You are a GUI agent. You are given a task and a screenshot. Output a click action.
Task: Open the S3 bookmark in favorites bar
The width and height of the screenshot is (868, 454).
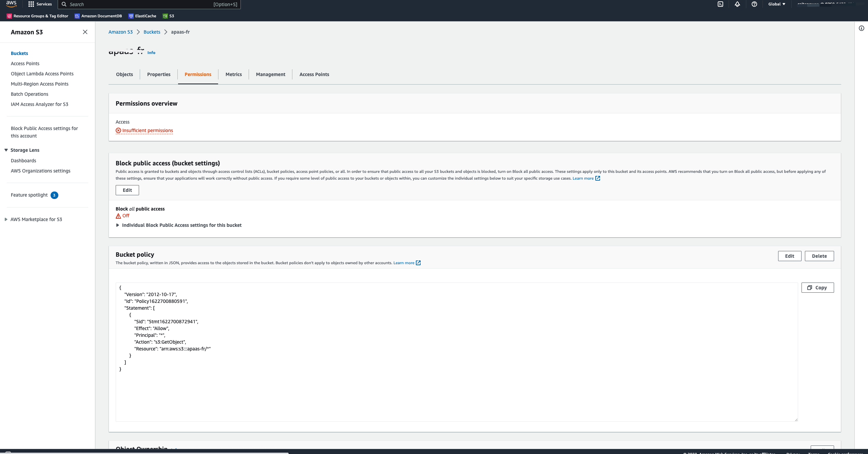coord(169,16)
